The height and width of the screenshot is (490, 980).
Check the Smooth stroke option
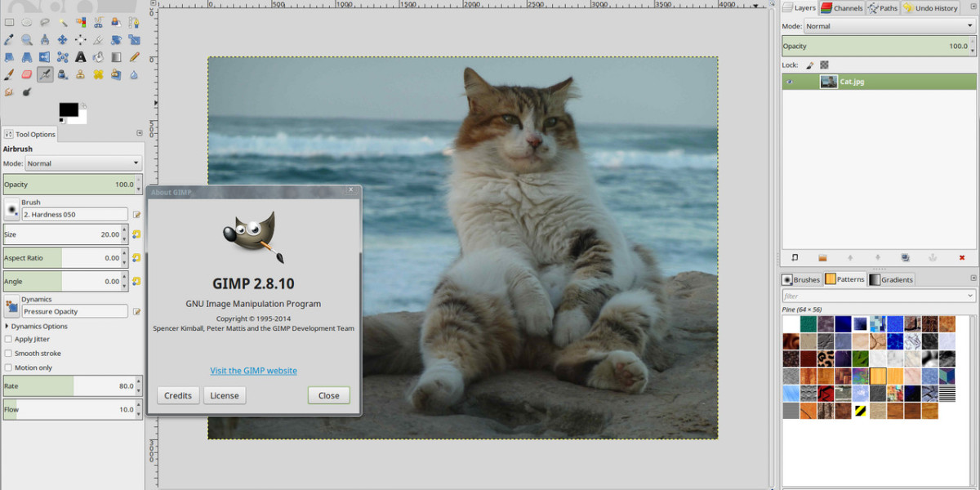[8, 354]
